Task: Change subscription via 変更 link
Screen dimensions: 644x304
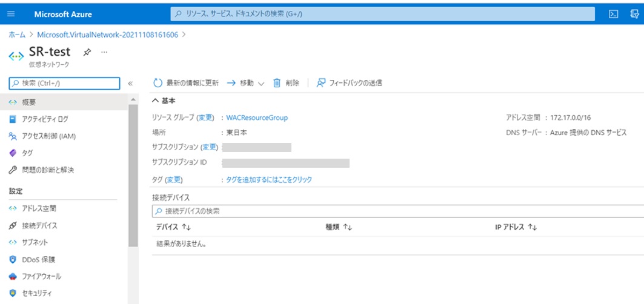Action: (210, 147)
